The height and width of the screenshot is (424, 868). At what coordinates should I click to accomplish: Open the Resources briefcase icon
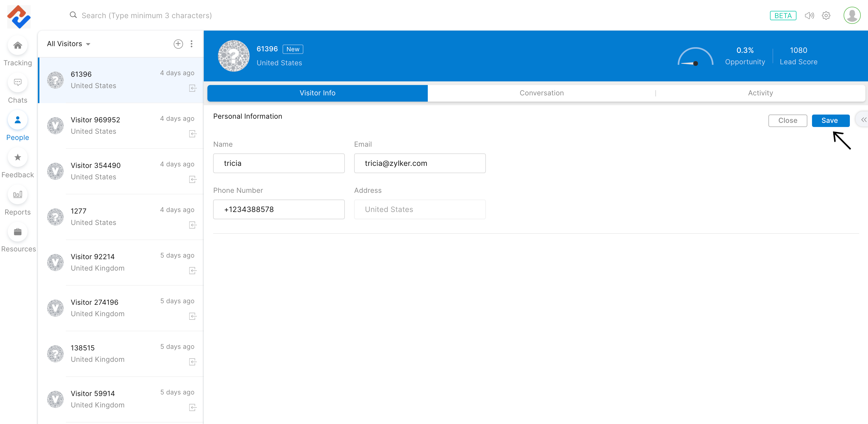point(18,232)
